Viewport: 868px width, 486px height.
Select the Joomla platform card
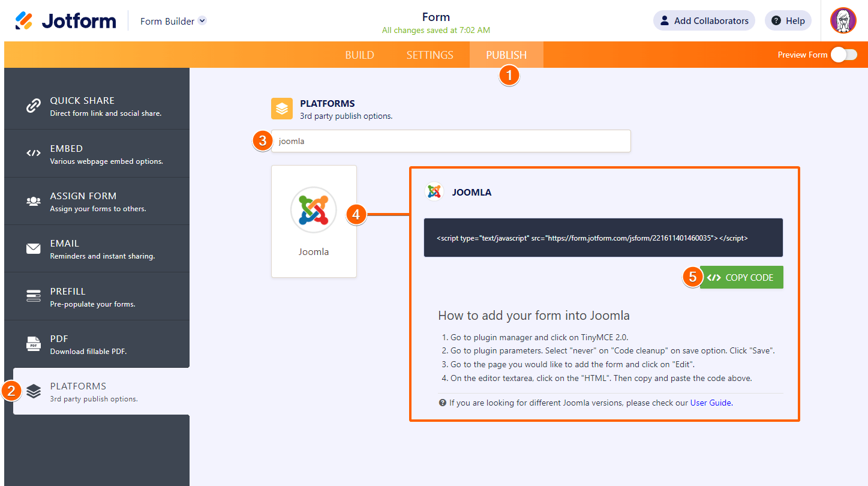pyautogui.click(x=314, y=221)
